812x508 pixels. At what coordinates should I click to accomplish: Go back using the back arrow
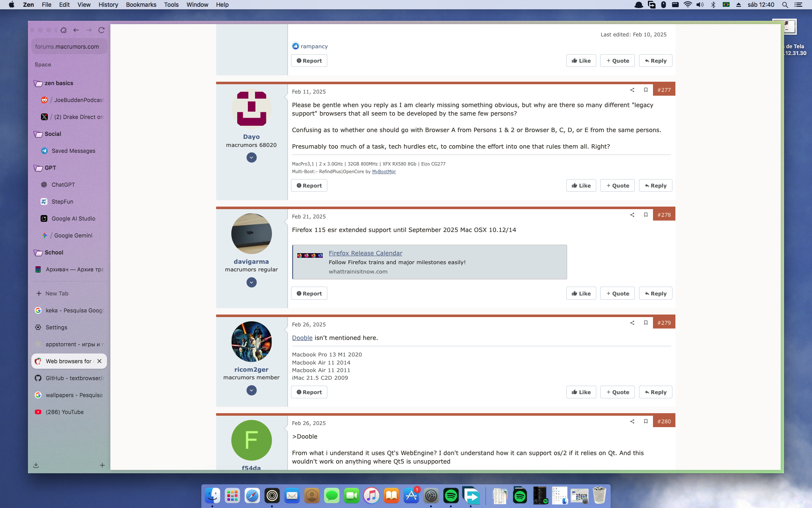(x=76, y=30)
